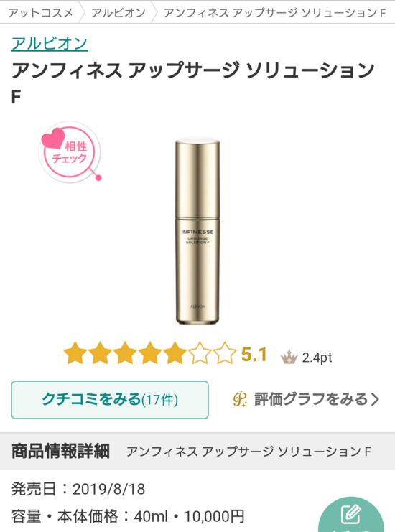This screenshot has width=395, height=532.
Task: Click the 2.4pt points label
Action: click(317, 358)
